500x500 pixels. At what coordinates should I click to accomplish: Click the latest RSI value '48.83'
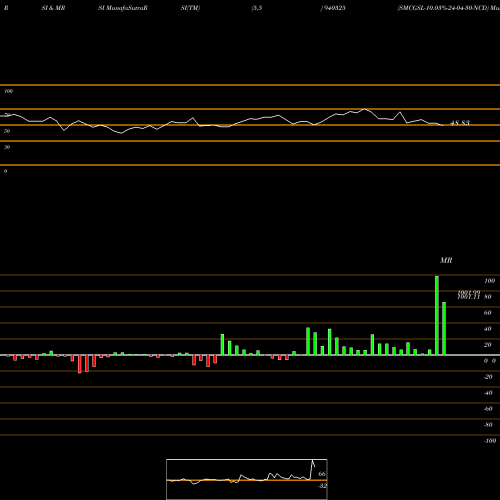coord(460,123)
